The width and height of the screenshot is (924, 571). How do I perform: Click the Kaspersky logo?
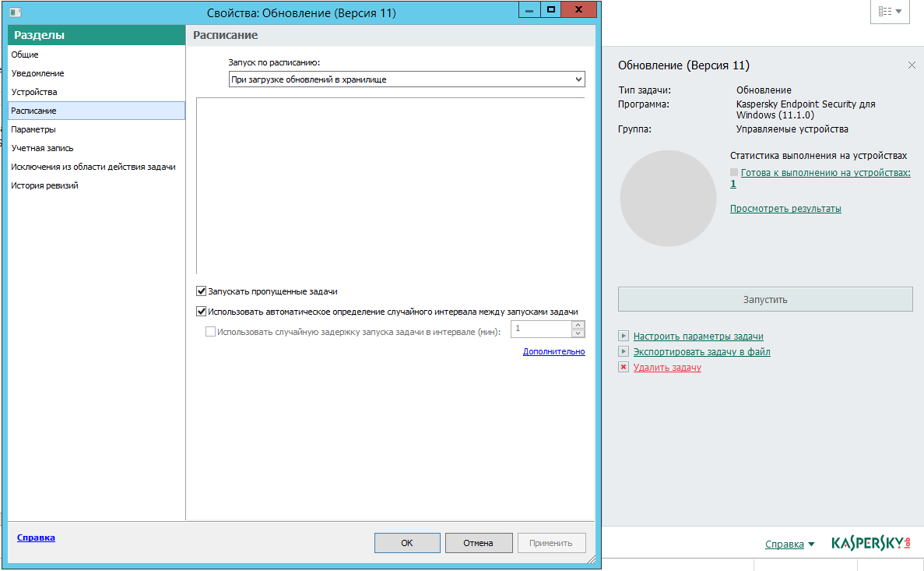pyautogui.click(x=870, y=543)
